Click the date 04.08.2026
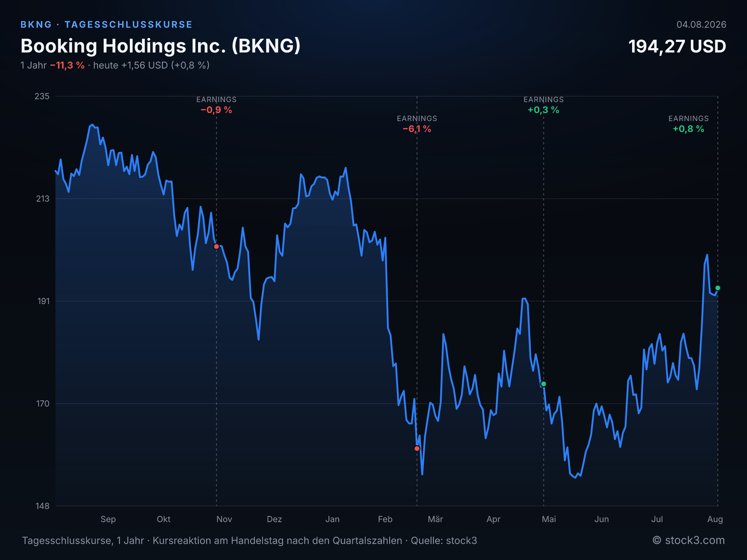 click(701, 25)
